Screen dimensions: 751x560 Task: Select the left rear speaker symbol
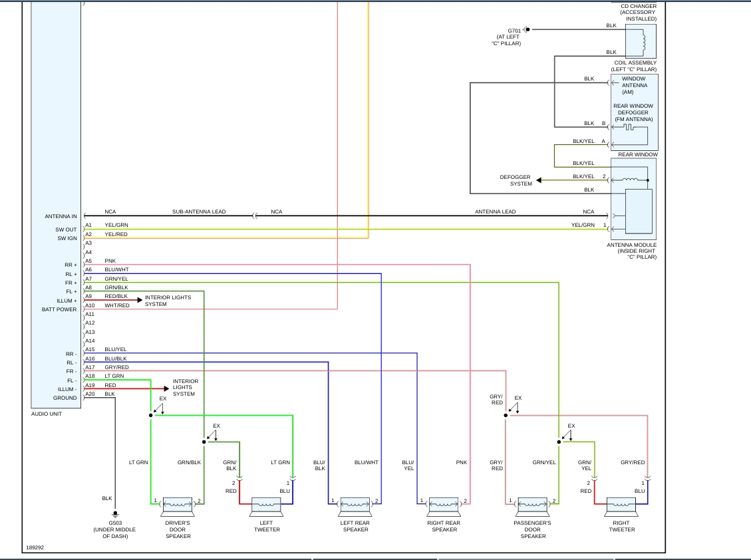click(356, 504)
